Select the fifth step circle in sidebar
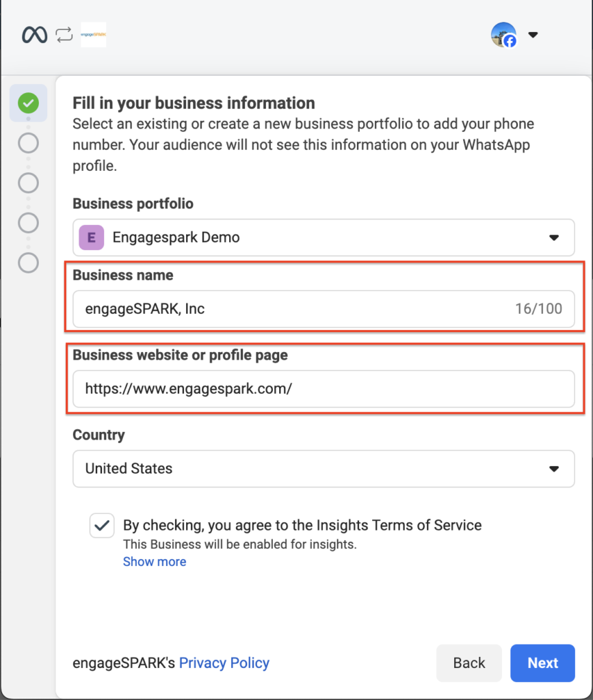593x700 pixels. point(28,262)
